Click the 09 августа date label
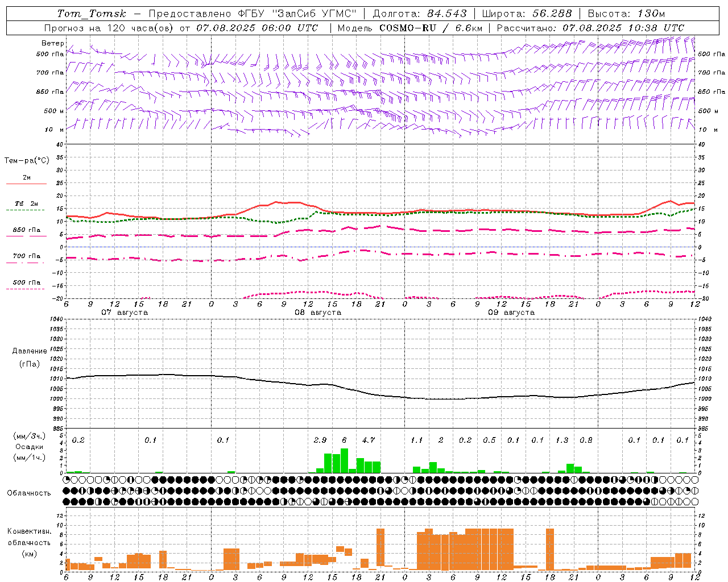 point(511,313)
